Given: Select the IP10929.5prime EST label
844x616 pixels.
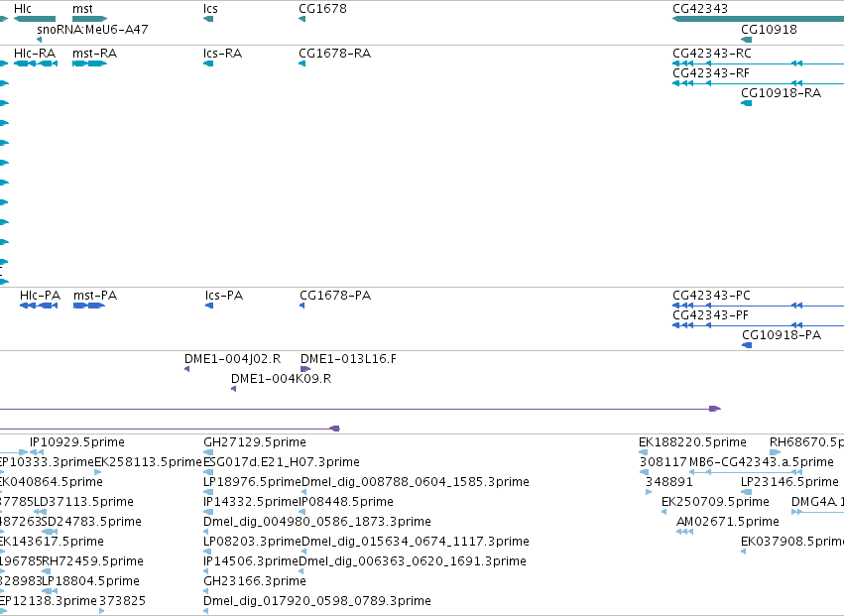Looking at the screenshot, I should pos(77,442).
